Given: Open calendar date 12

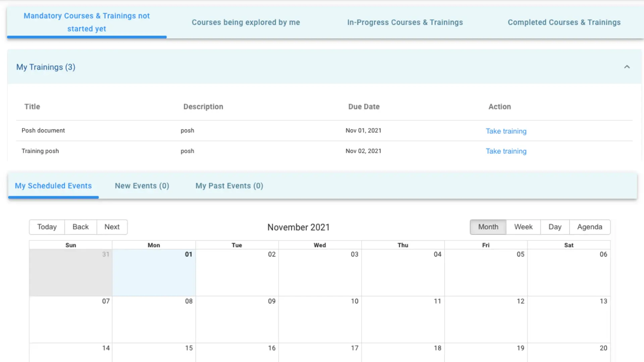Looking at the screenshot, I should tap(521, 301).
